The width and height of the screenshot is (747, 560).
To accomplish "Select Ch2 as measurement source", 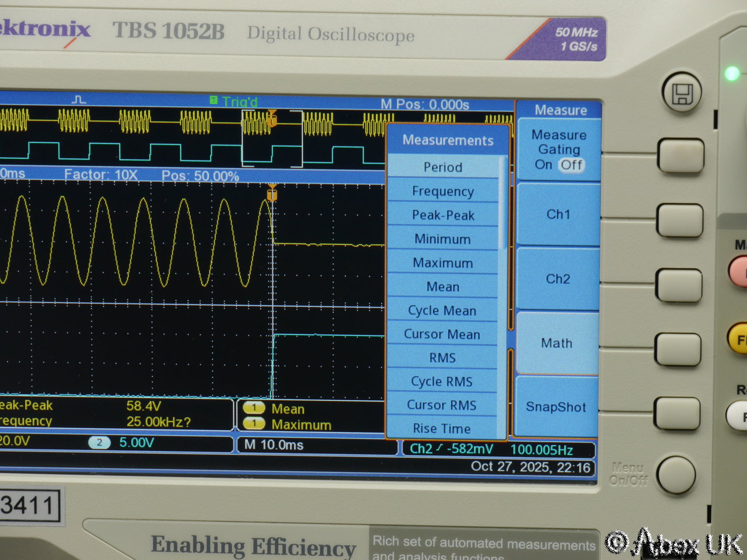I will click(557, 279).
